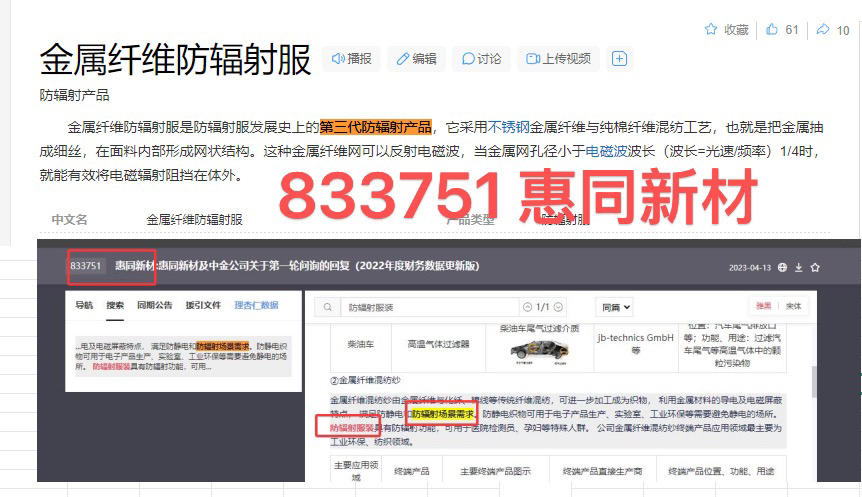Switch to the 同期公告 tab

click(154, 305)
